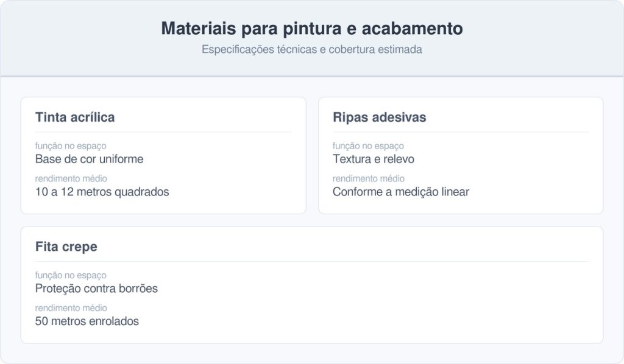
Task: Click the divider line below "Fita crepe" heading
Action: pyautogui.click(x=311, y=262)
